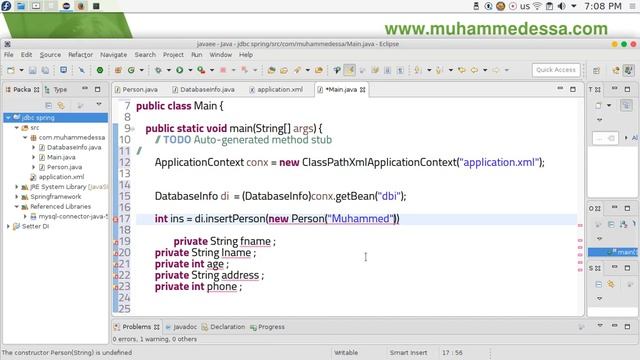The image size is (640, 360).
Task: Open the Progress view tab
Action: 267,327
